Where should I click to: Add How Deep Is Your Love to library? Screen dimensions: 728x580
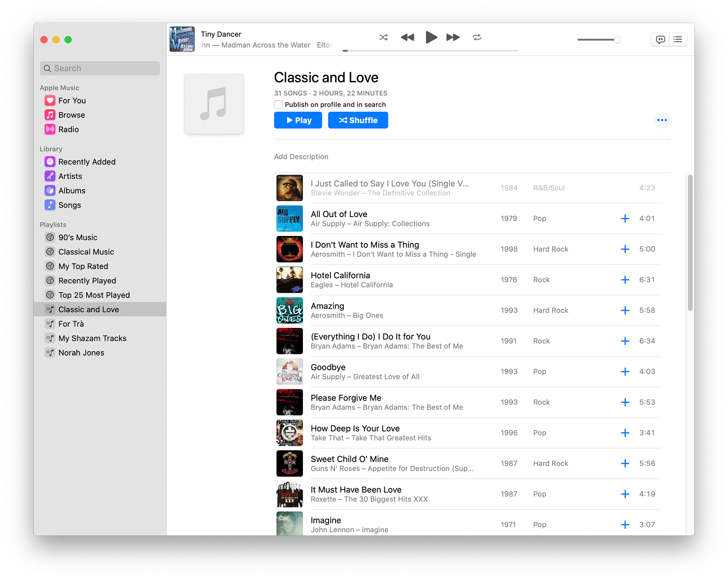coord(625,433)
